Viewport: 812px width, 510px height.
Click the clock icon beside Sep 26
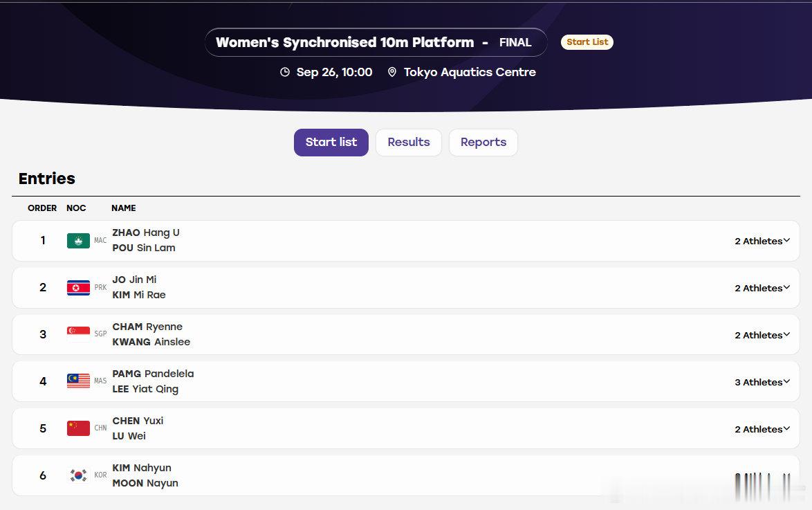(x=285, y=72)
